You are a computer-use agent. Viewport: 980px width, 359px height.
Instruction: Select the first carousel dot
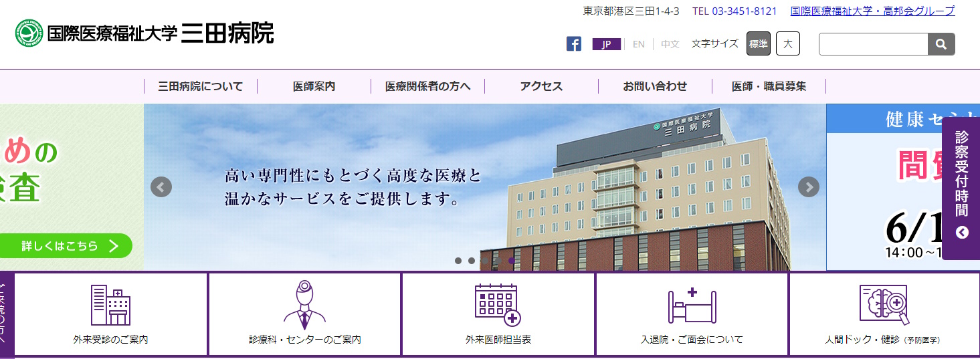pos(458,261)
